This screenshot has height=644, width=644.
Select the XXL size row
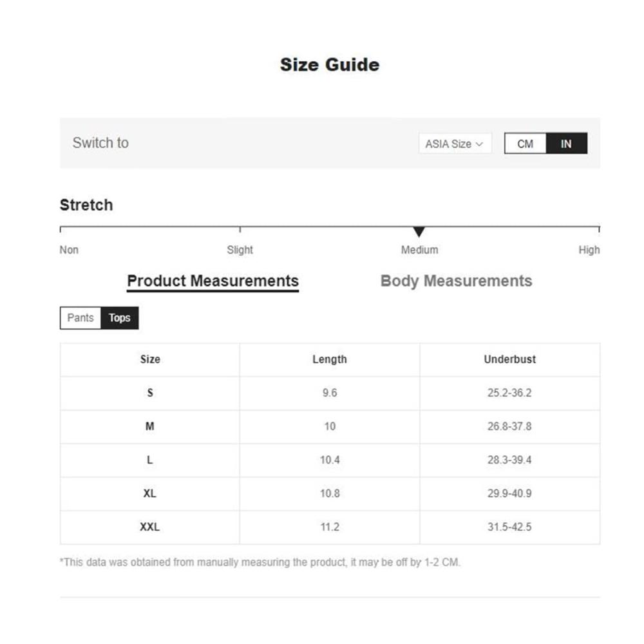330,527
